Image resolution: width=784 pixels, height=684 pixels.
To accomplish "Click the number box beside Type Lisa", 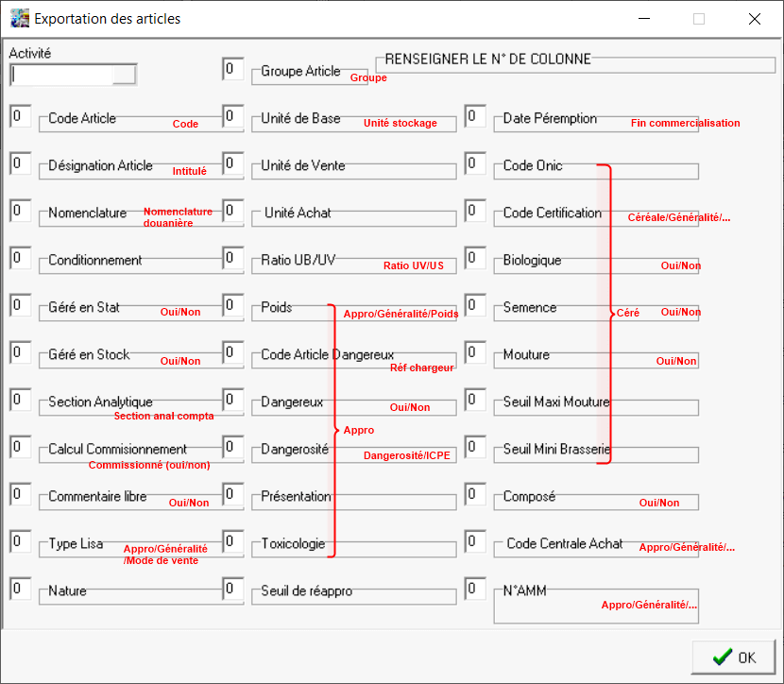I will point(20,541).
